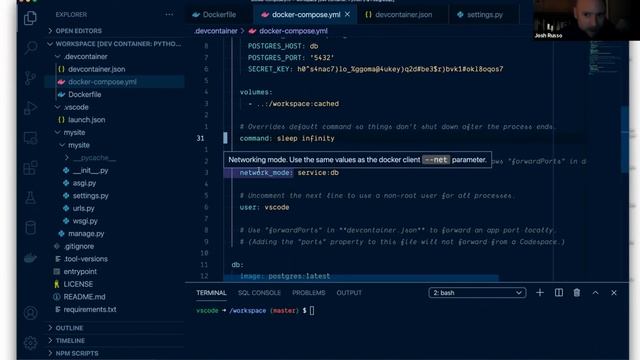The height and width of the screenshot is (360, 640).
Task: Switch to the settings.py tab
Action: tap(484, 15)
